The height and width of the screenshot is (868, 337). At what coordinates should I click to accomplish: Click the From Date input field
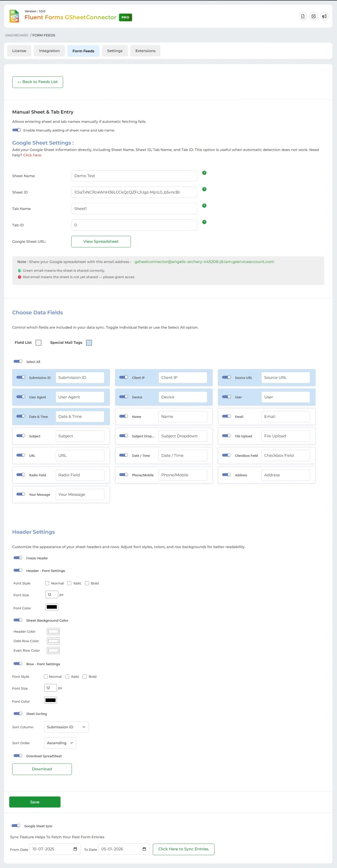coord(55,849)
